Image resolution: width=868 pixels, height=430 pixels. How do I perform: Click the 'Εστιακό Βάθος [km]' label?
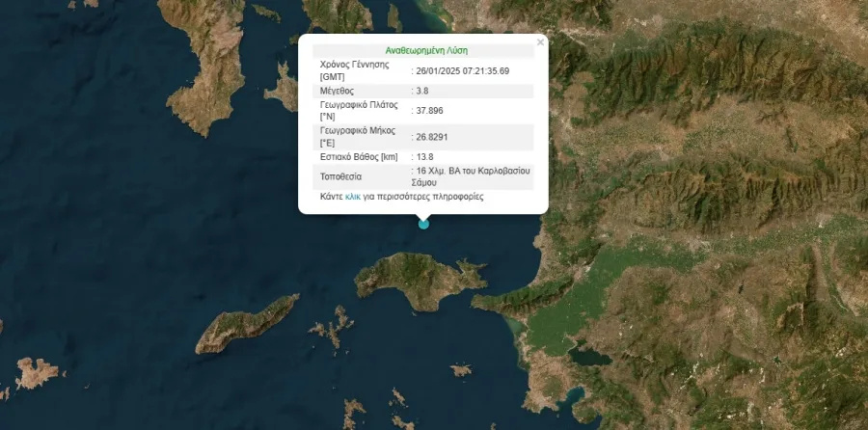359,156
